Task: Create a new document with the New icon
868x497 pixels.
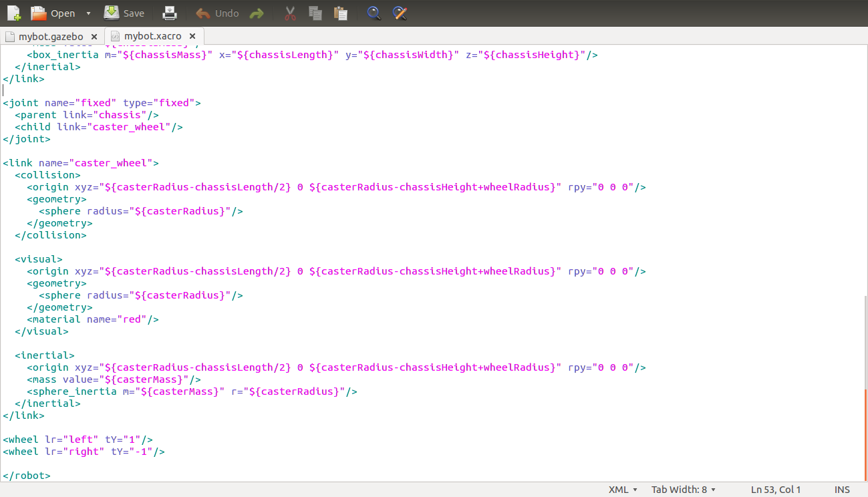Action: (x=13, y=13)
